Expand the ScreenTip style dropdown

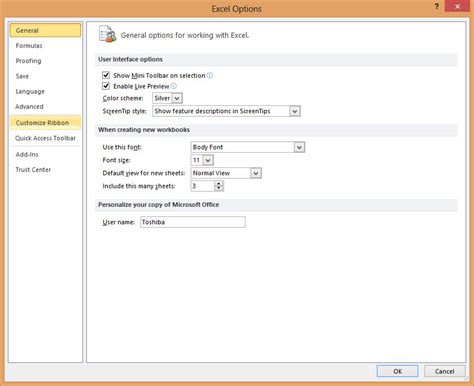(x=295, y=111)
